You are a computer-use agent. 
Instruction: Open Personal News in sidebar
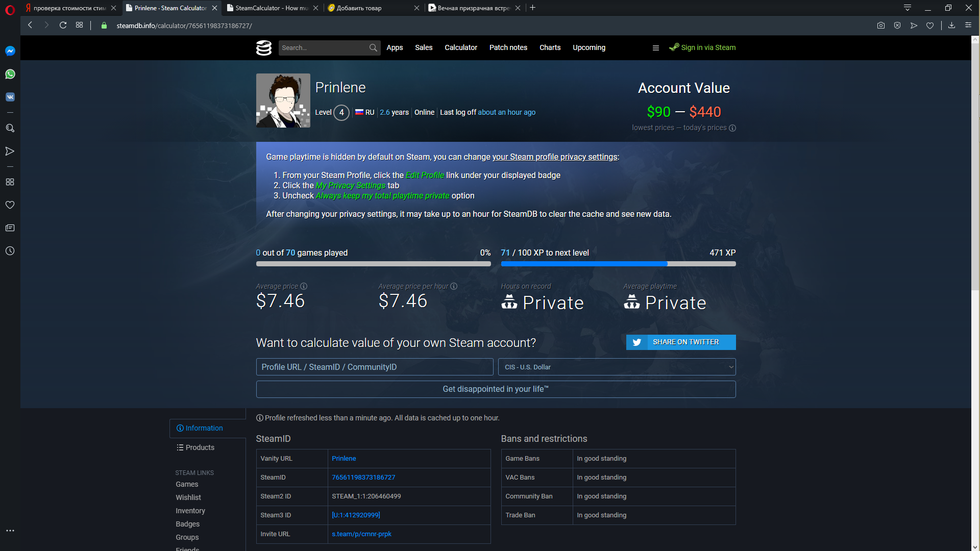[x=10, y=228]
